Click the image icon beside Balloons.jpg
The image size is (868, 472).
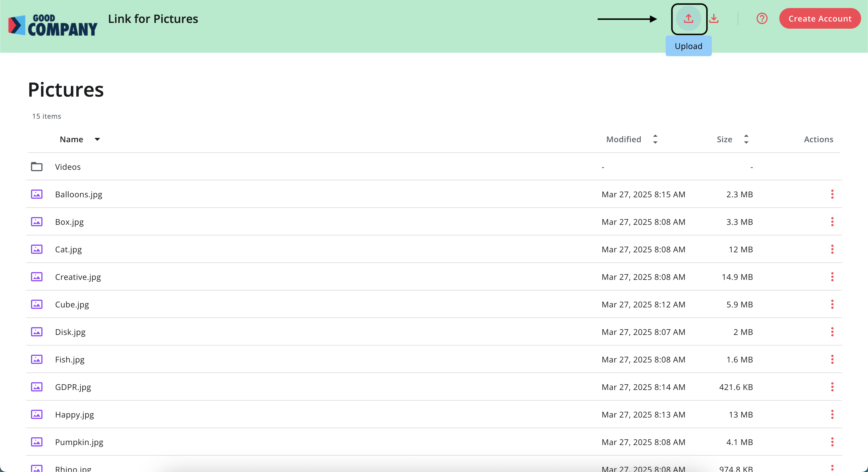pos(37,194)
